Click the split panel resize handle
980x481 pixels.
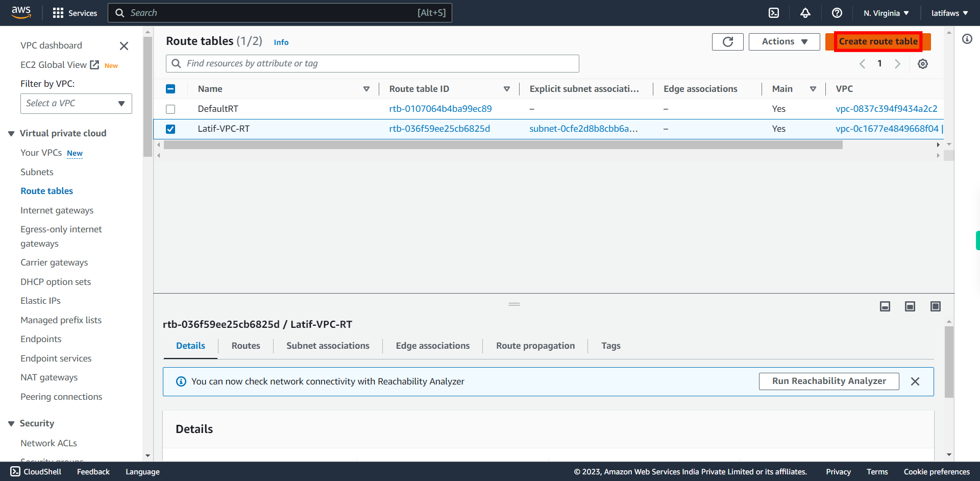point(514,304)
